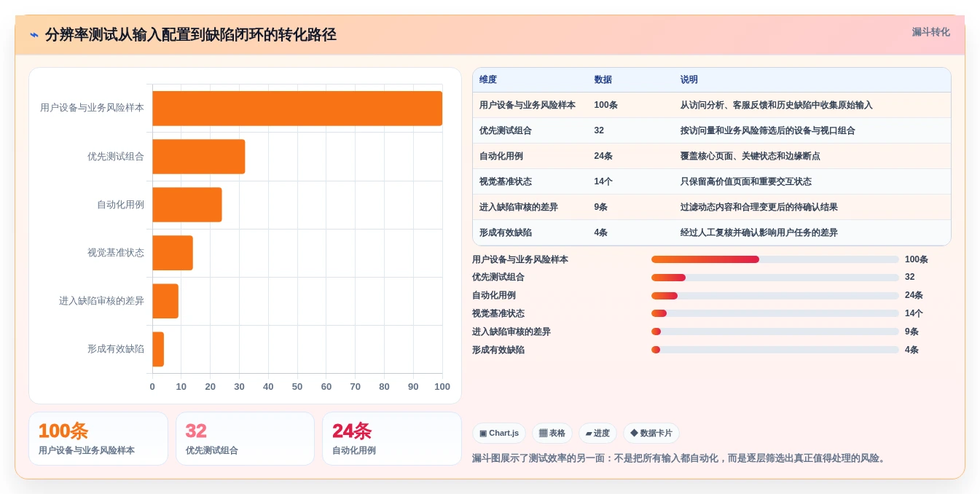980x494 pixels.
Task: Click the 32 优先测试组合 stat card
Action: coord(245,439)
